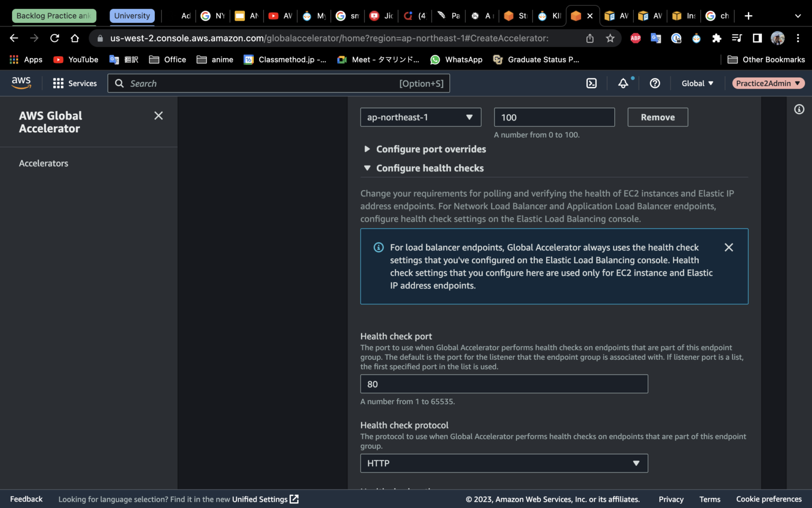812x508 pixels.
Task: Open the Services menu grid icon
Action: 57,83
